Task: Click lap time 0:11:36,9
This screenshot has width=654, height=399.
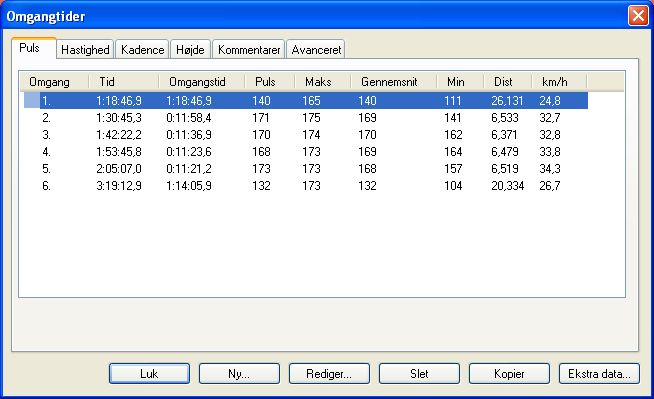Action: pos(189,135)
